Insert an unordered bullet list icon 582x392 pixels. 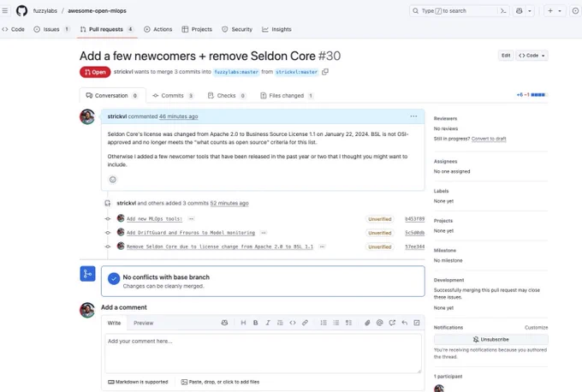pos(336,323)
